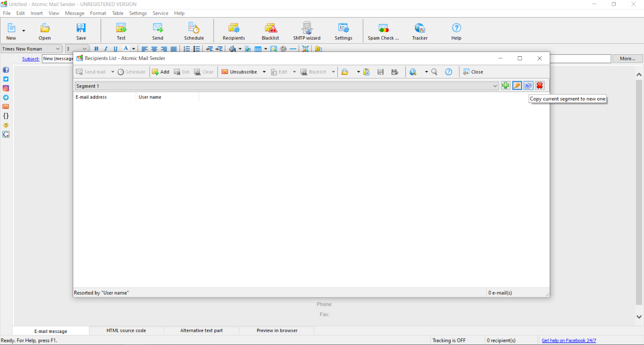Toggle bold formatting
The height and width of the screenshot is (345, 644).
click(96, 49)
